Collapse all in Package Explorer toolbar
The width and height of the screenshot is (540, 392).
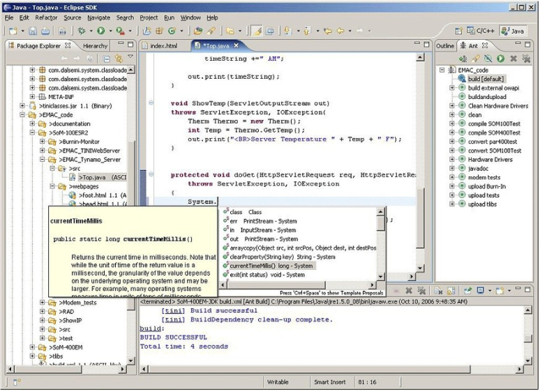click(107, 59)
